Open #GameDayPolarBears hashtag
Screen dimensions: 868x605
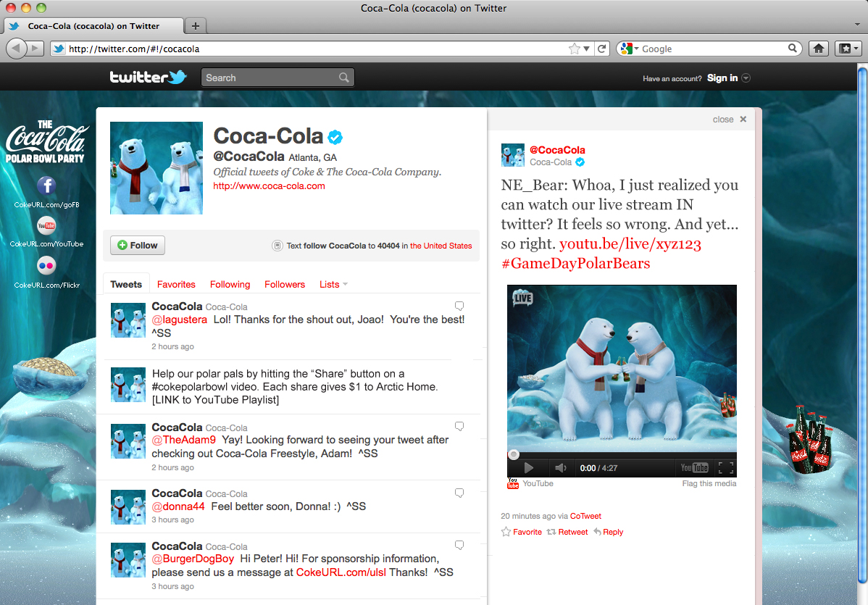(576, 263)
